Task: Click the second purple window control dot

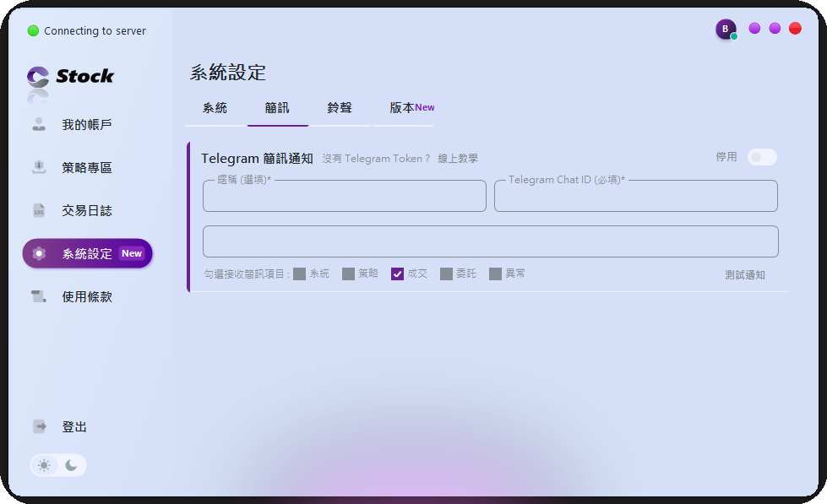Action: 775,29
